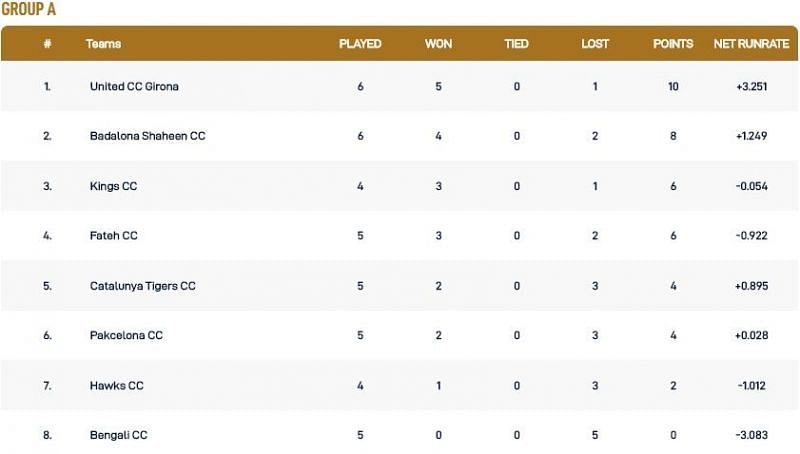Open the Kings CC team entry

click(x=113, y=186)
